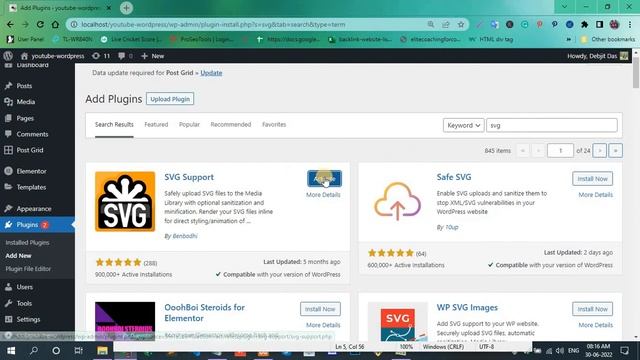Open Plugins menu in sidebar

tap(27, 224)
